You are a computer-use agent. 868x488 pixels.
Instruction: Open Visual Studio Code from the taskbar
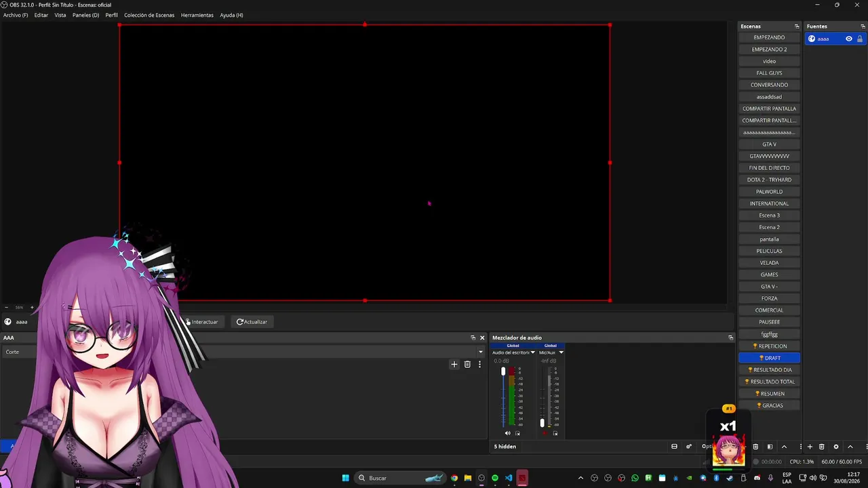point(509,478)
